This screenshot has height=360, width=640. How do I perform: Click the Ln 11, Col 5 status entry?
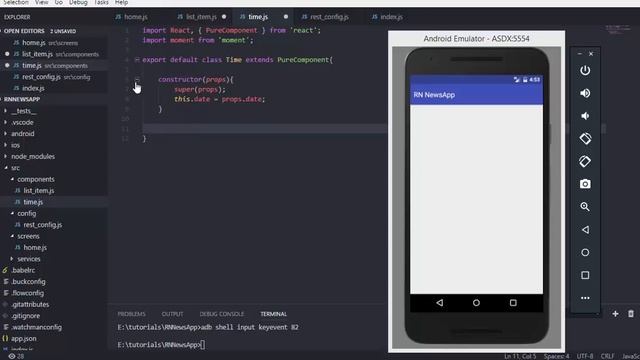coord(520,356)
